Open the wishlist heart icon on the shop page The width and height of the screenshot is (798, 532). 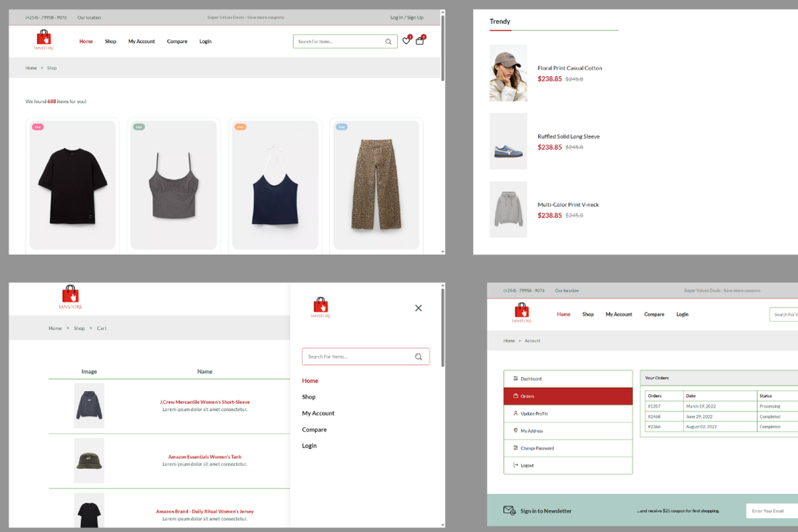point(406,41)
